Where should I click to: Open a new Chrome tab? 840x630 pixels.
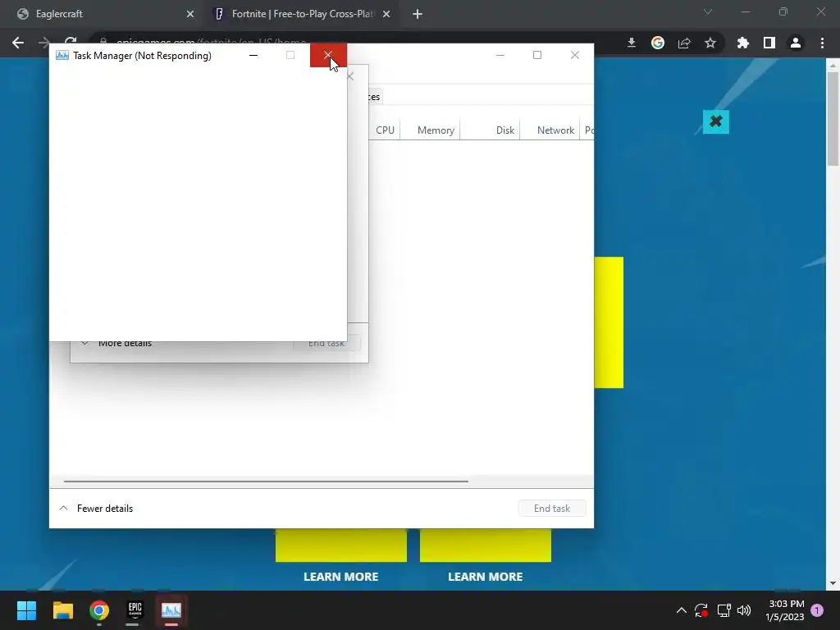pyautogui.click(x=418, y=14)
